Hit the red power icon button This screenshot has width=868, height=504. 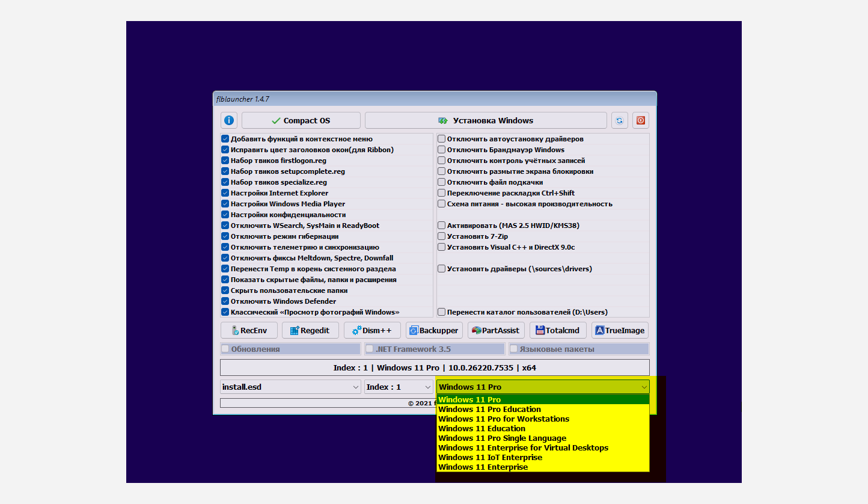point(641,120)
